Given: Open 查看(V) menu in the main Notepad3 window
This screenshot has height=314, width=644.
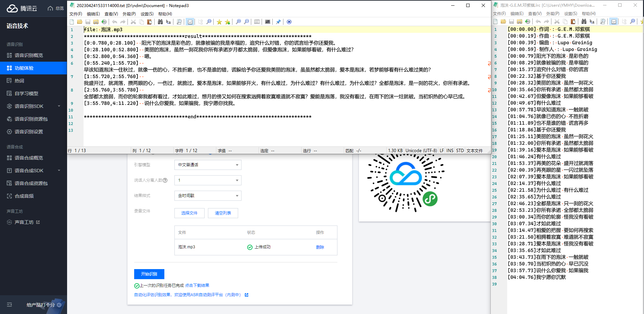Looking at the screenshot, I should 111,14.
